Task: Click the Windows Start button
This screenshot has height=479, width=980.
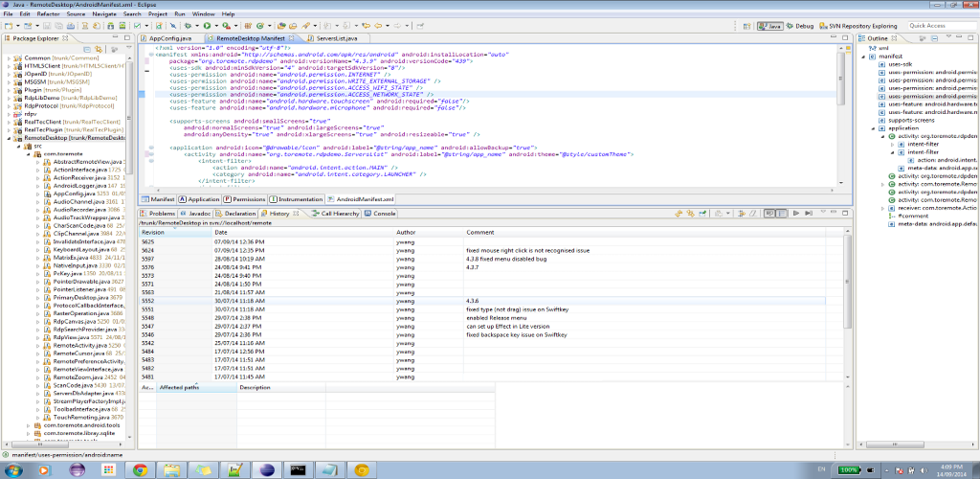Action: click(x=13, y=469)
